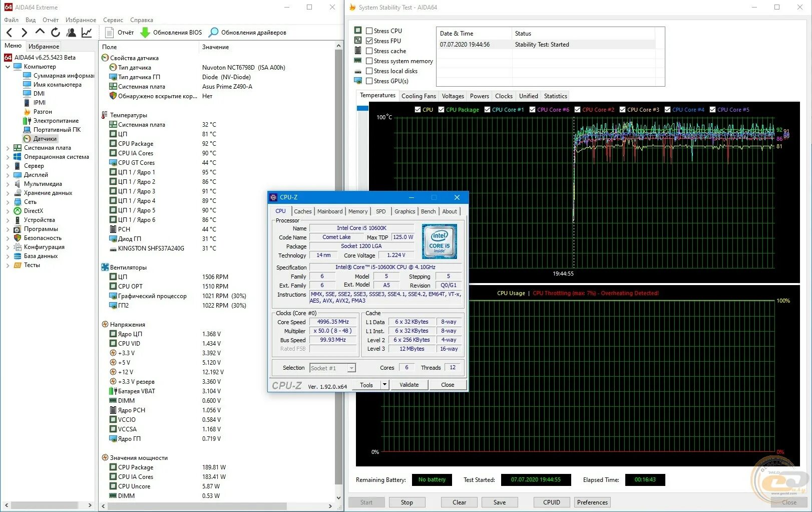Open the Файл menu in AIDA64

point(11,20)
